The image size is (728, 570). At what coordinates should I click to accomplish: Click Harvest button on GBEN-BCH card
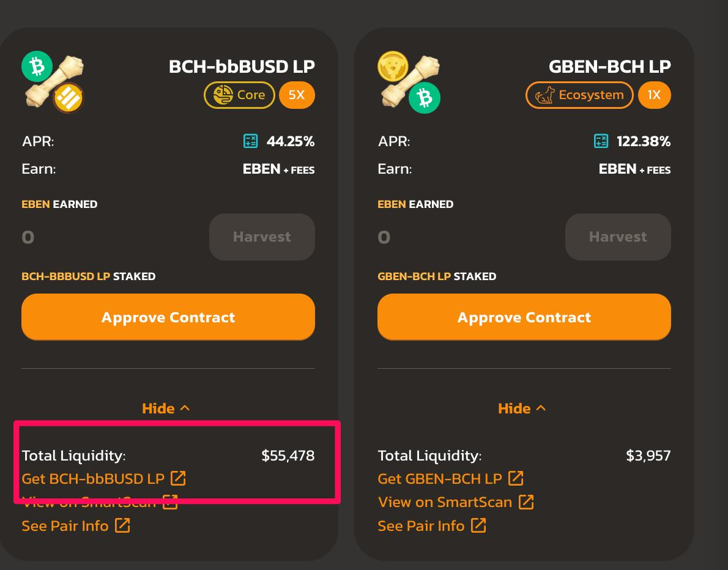click(618, 237)
